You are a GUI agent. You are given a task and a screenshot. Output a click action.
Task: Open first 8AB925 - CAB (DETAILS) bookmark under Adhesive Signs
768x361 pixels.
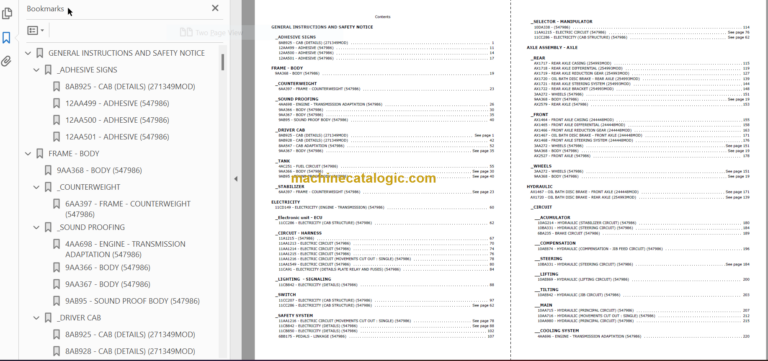pyautogui.click(x=130, y=87)
